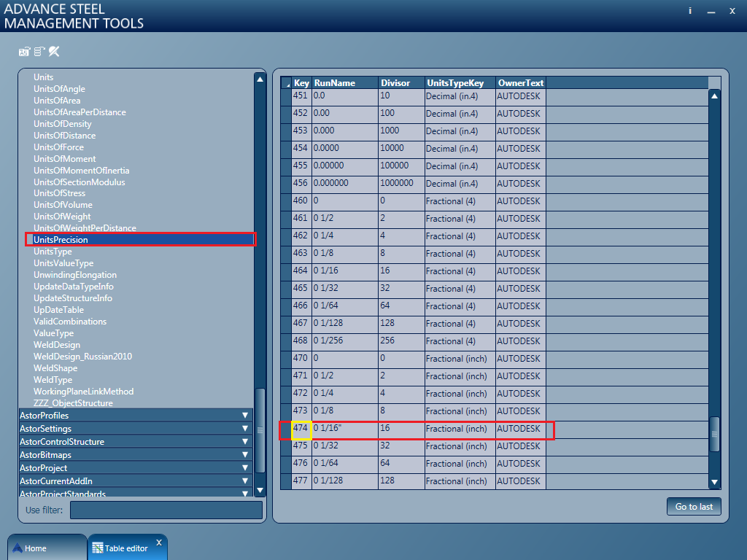Click the data grid scroll down arrow
This screenshot has width=747, height=560.
pos(715,483)
